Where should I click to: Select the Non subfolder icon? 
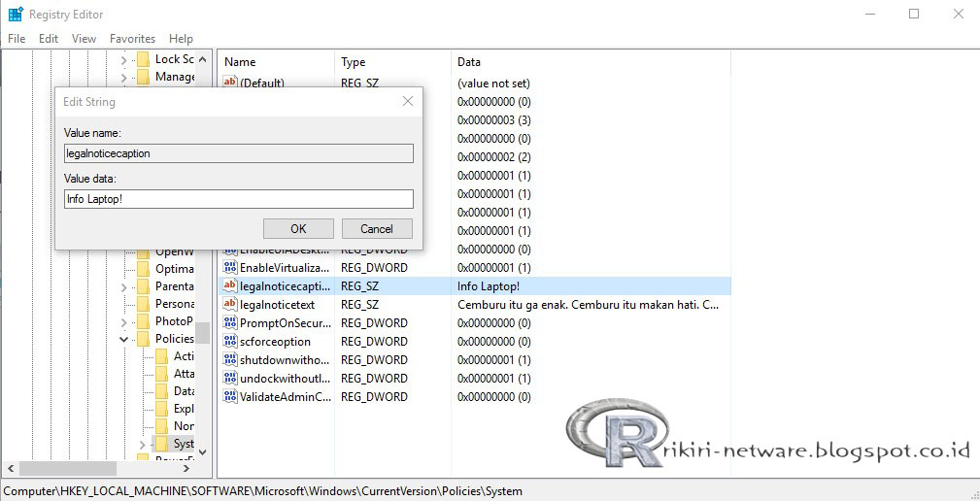162,426
